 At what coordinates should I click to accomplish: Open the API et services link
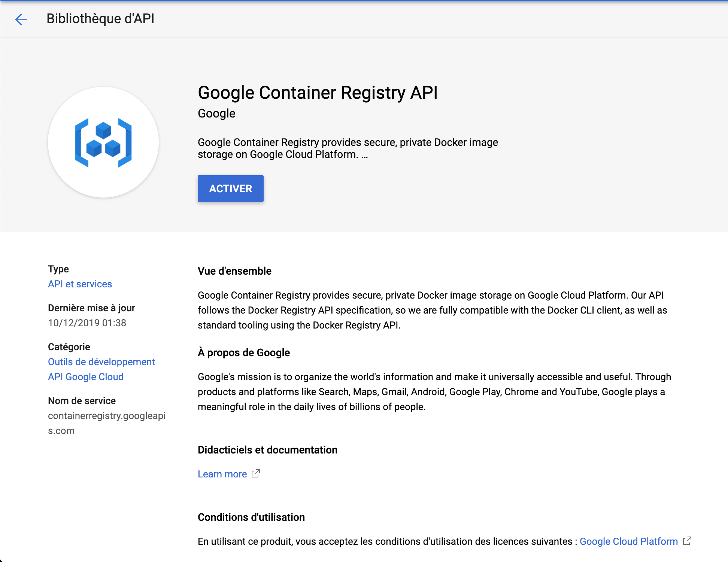pyautogui.click(x=80, y=284)
